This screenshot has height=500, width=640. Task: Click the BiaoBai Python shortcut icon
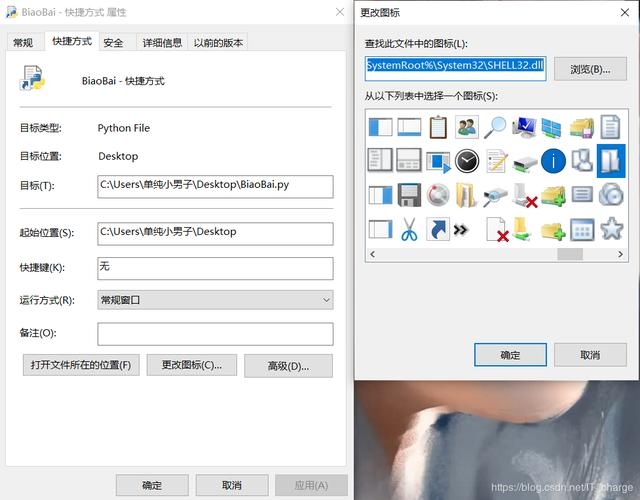click(x=33, y=78)
